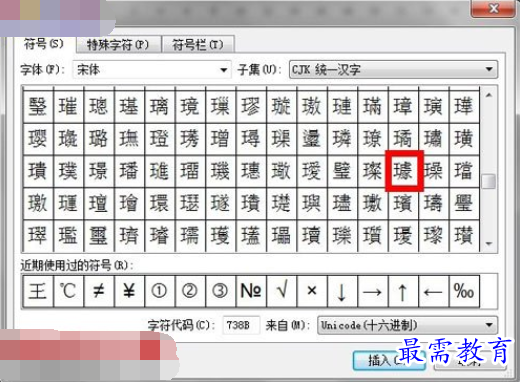The width and height of the screenshot is (520, 382).
Task: Select the character 璃 in the grid
Action: 159,106
